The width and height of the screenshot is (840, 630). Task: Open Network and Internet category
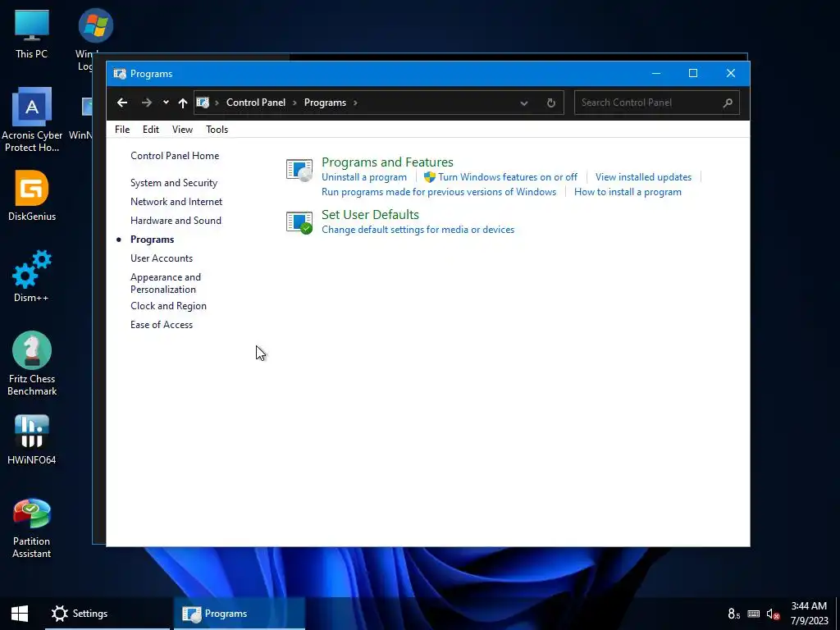pos(176,202)
